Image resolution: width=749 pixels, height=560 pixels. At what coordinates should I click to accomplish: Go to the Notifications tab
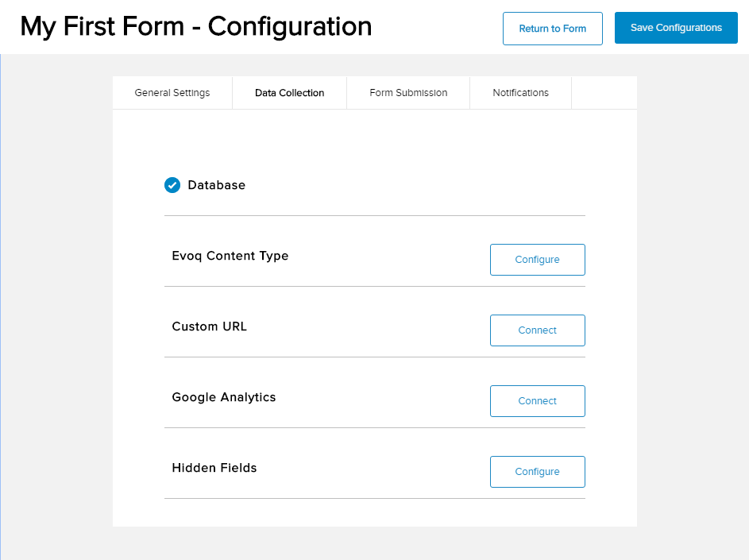tap(520, 93)
